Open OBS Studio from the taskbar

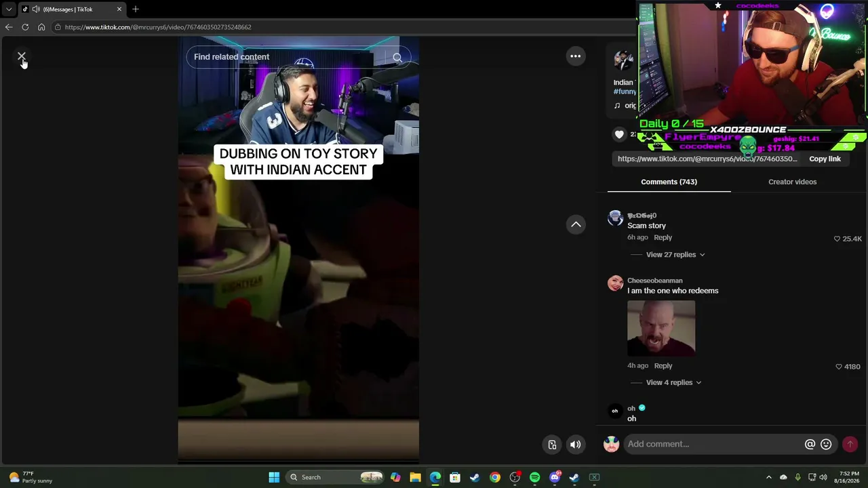pyautogui.click(x=515, y=477)
